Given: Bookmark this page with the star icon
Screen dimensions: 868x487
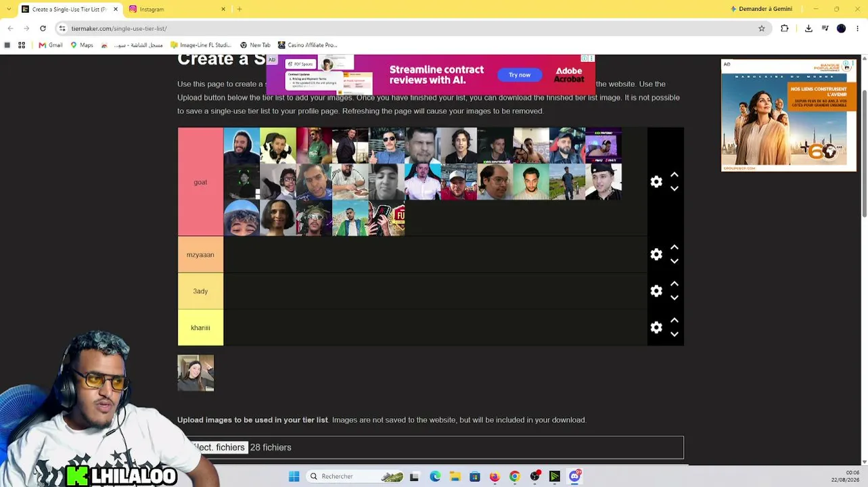Looking at the screenshot, I should point(761,28).
